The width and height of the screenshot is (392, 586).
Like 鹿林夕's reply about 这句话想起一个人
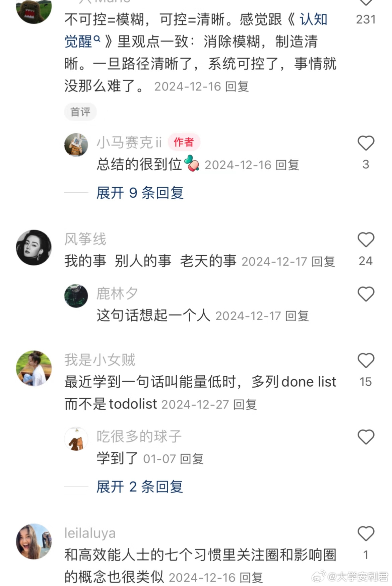click(x=366, y=294)
